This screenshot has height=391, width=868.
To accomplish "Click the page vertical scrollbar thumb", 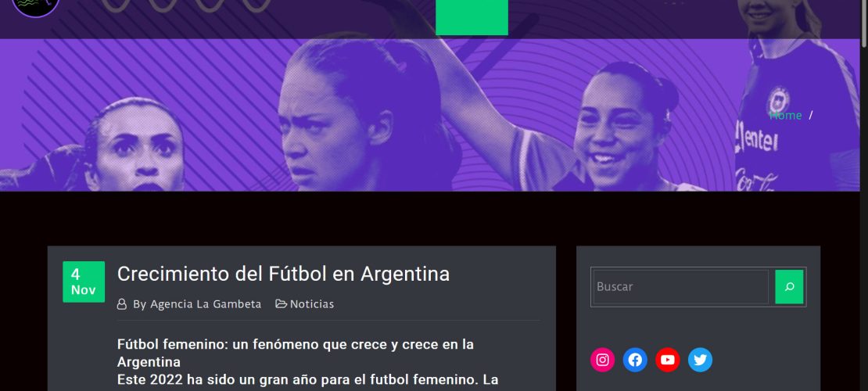I will coord(863,25).
